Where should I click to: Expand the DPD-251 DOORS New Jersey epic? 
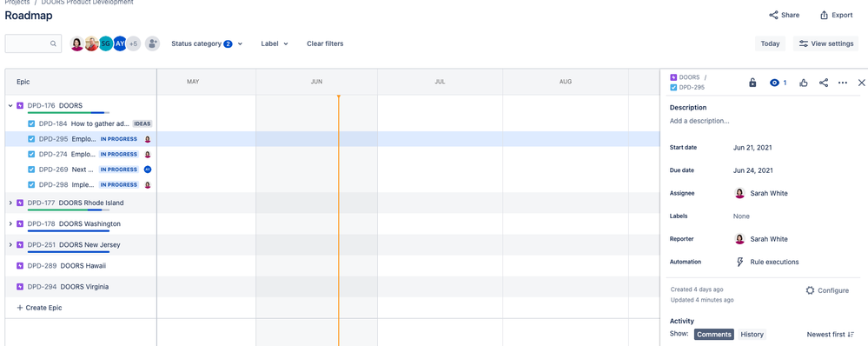pyautogui.click(x=10, y=244)
